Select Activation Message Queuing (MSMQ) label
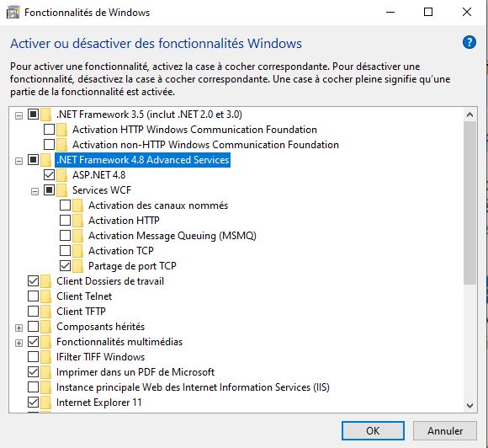 [172, 236]
